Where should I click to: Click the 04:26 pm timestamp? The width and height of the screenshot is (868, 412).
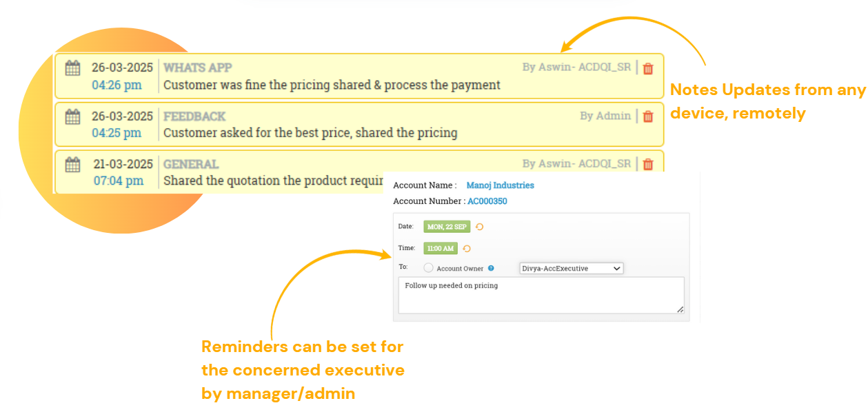[117, 85]
